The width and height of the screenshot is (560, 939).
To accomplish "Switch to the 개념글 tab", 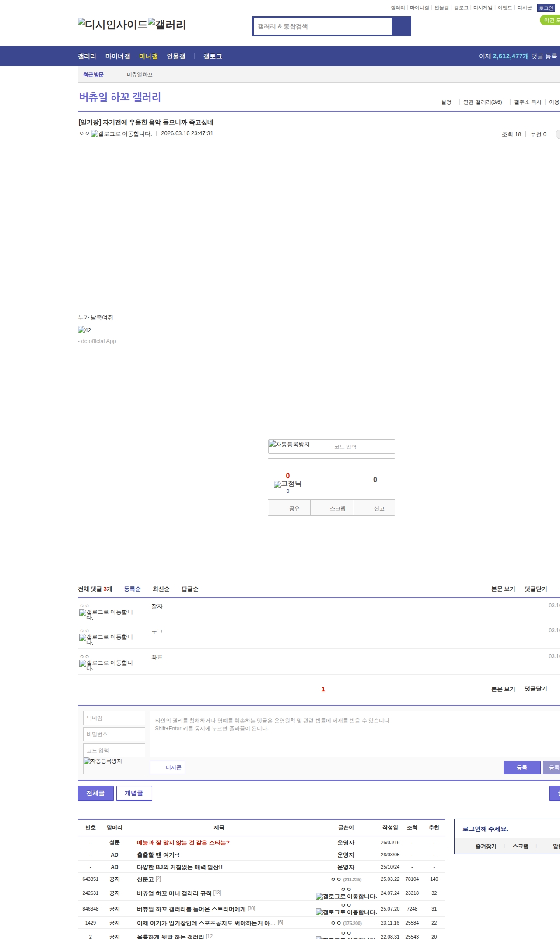I will click(x=134, y=793).
